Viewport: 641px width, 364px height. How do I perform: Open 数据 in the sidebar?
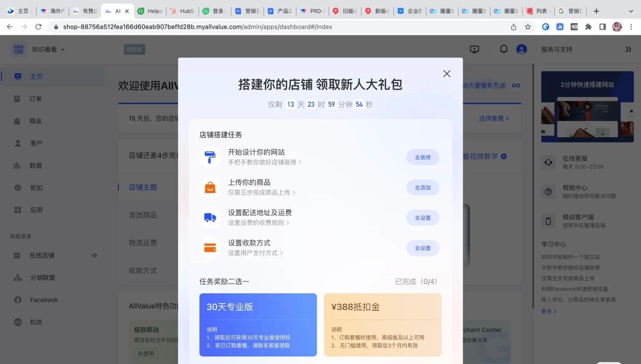pos(36,166)
